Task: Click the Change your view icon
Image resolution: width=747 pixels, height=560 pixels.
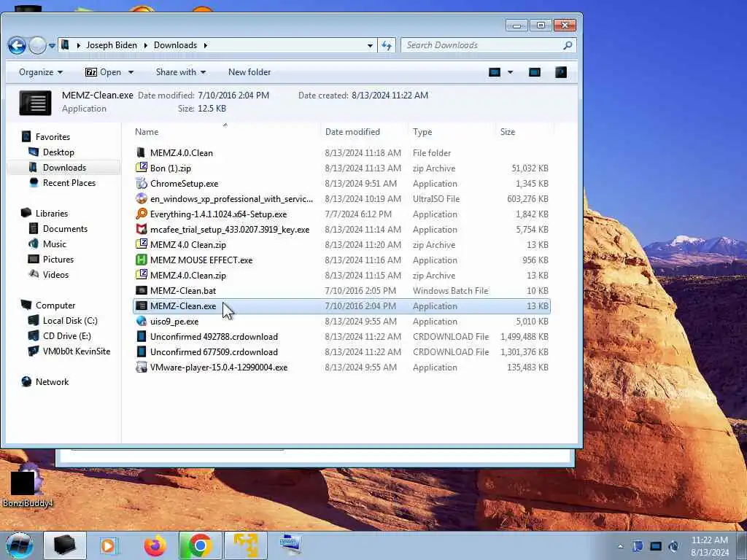Action: tap(495, 72)
